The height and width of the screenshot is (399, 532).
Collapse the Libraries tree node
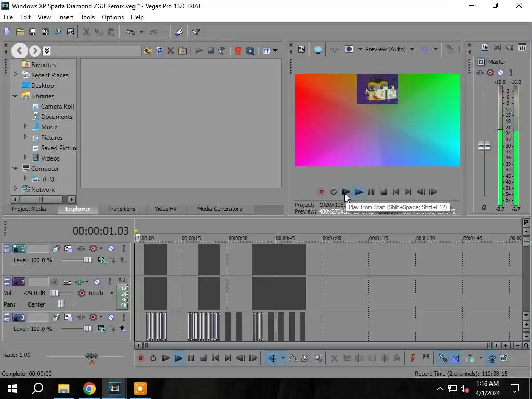click(15, 96)
